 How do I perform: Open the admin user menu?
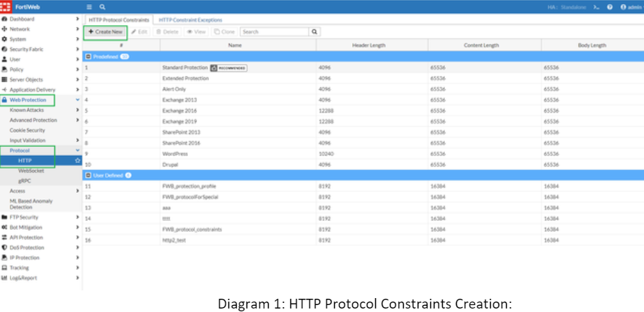point(631,7)
